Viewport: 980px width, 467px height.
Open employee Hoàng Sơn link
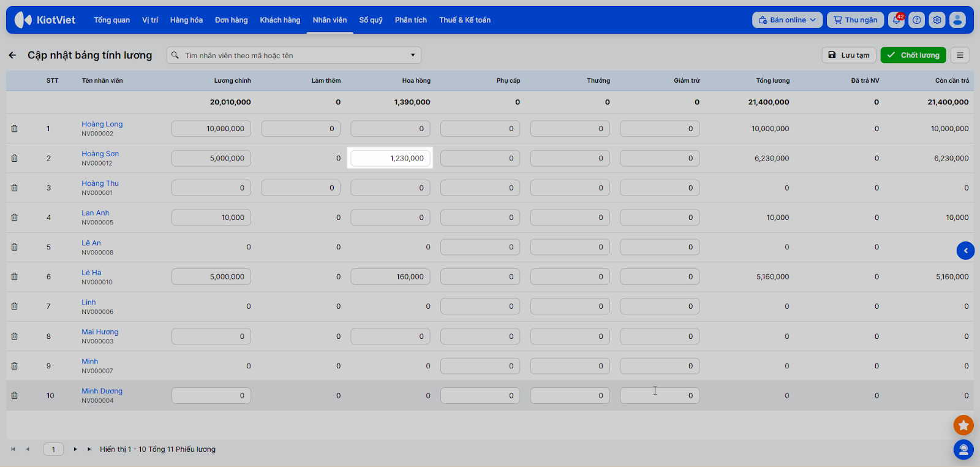[x=100, y=154]
